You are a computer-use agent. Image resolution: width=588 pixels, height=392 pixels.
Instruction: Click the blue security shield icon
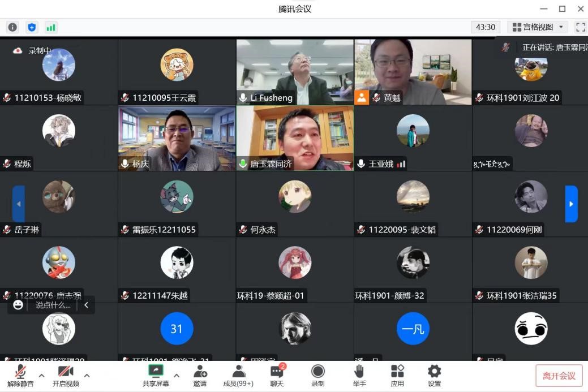tap(32, 27)
